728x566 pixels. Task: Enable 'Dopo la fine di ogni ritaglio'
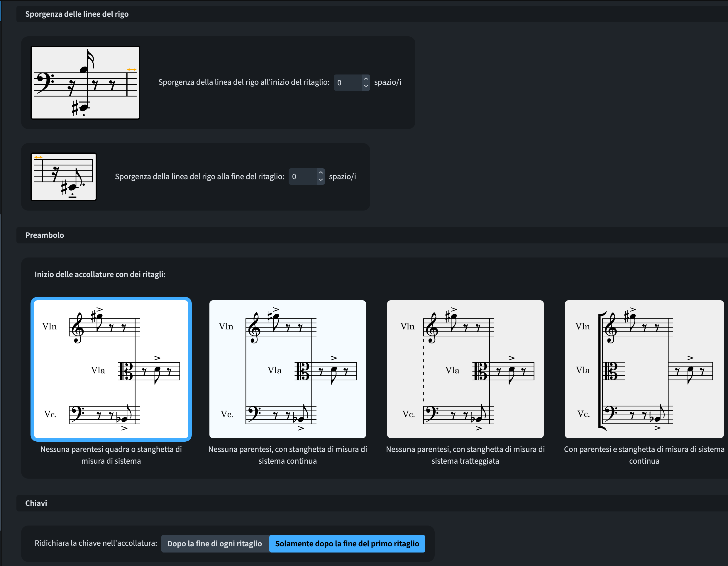pos(215,543)
